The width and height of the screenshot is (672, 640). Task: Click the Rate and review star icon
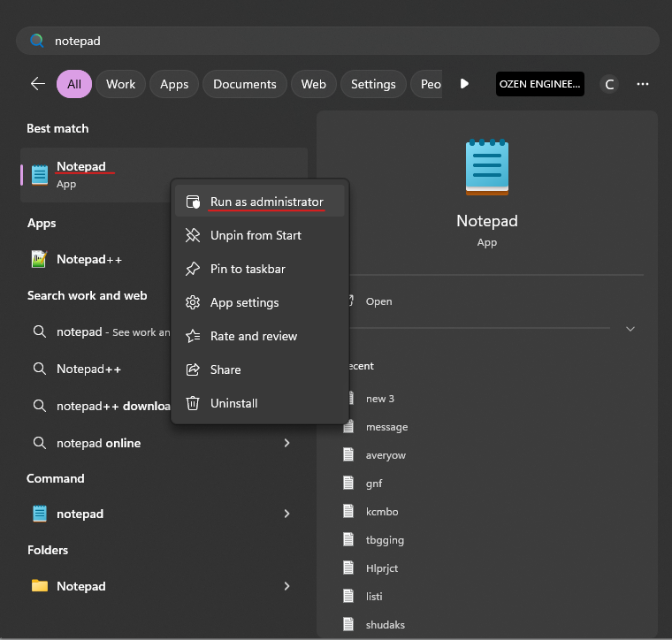[193, 336]
